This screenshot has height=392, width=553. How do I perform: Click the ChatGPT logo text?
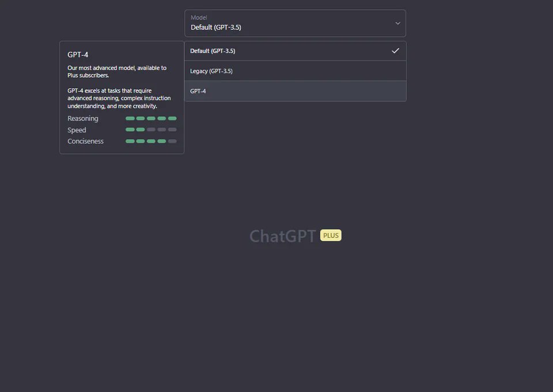[x=282, y=236]
